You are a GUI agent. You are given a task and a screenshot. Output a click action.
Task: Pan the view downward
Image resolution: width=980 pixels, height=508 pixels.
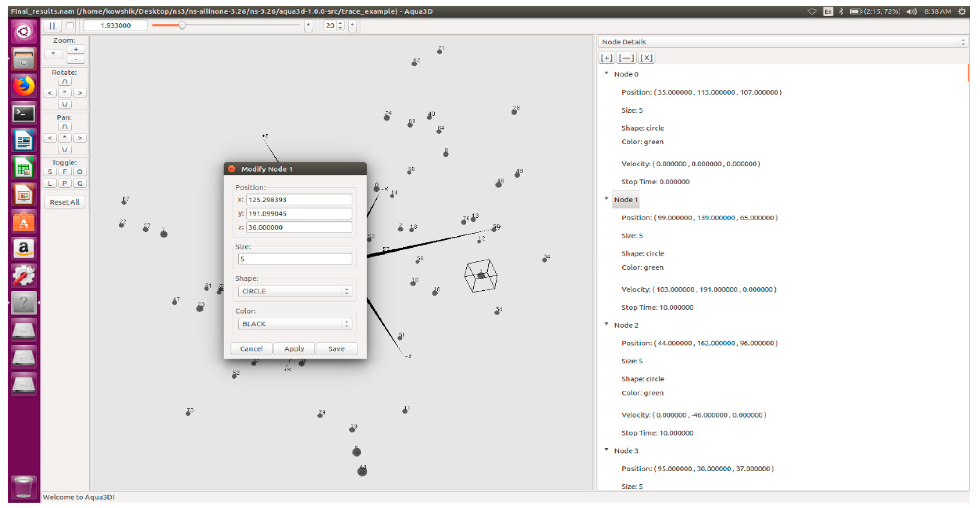coord(64,149)
